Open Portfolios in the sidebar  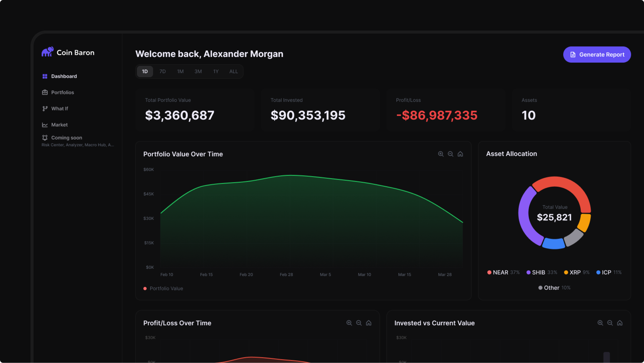coord(58,92)
